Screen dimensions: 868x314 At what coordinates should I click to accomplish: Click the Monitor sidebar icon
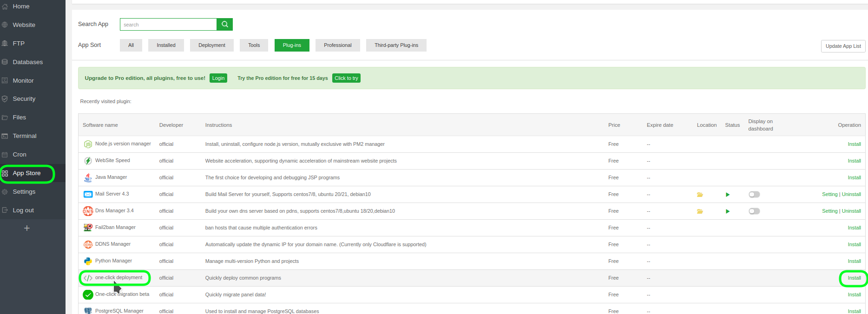5,81
